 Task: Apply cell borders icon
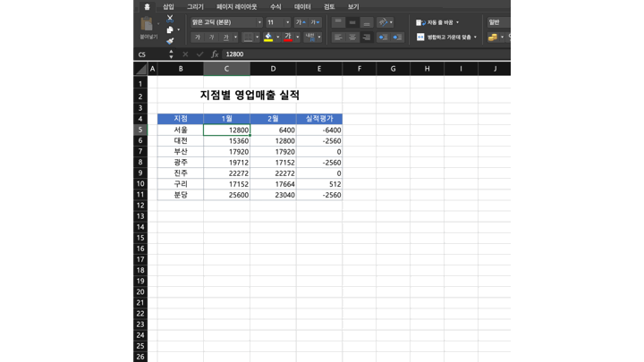point(248,38)
